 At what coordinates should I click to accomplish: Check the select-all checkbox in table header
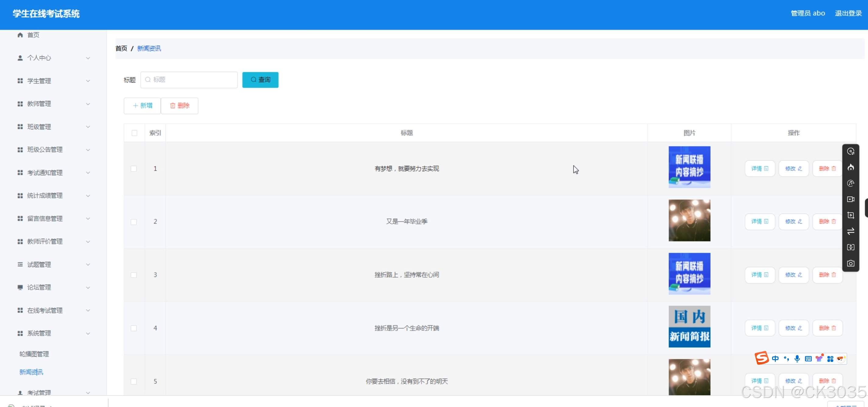[135, 133]
